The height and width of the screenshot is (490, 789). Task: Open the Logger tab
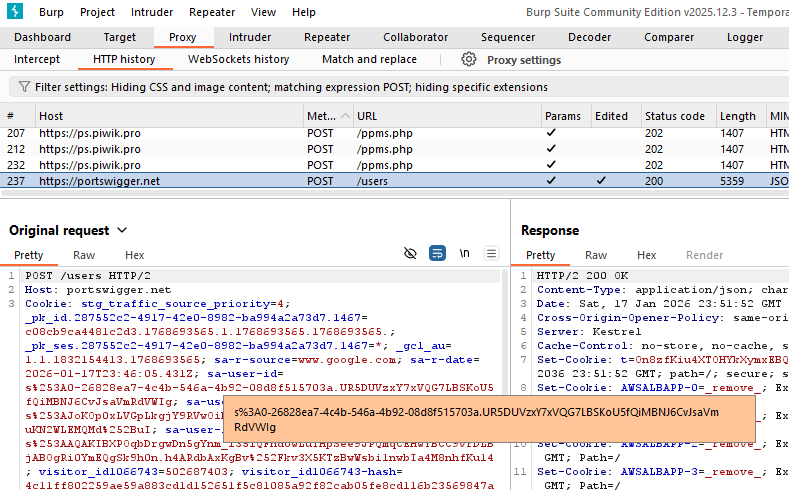(x=745, y=37)
